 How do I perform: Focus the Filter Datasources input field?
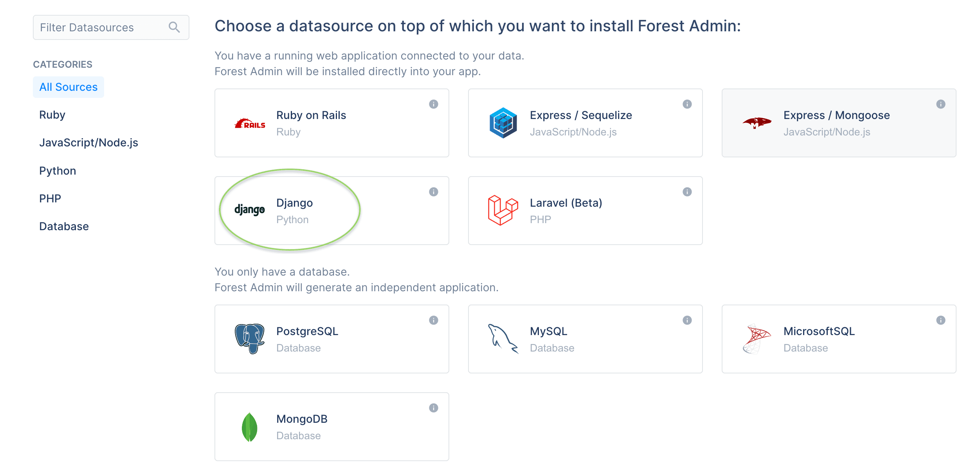point(111,27)
